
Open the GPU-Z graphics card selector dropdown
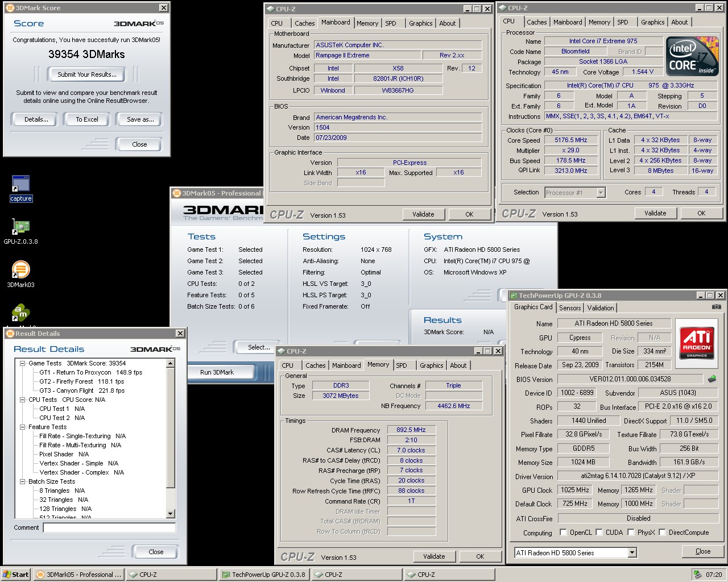632,552
